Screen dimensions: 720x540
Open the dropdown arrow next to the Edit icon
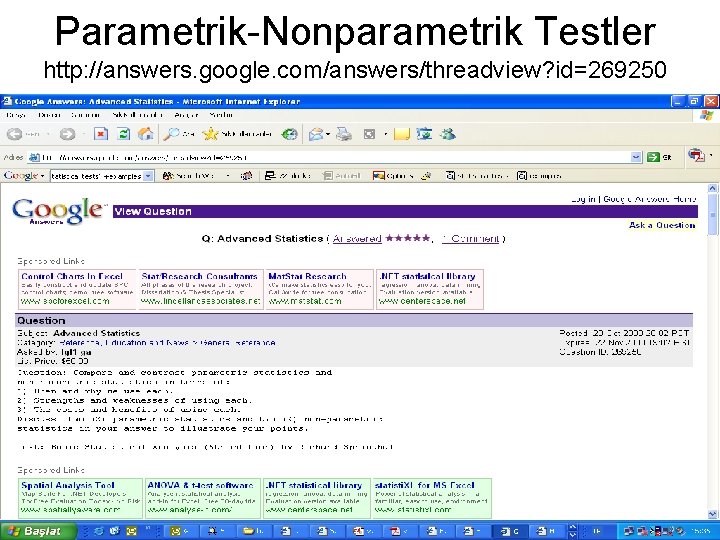pyautogui.click(x=386, y=134)
